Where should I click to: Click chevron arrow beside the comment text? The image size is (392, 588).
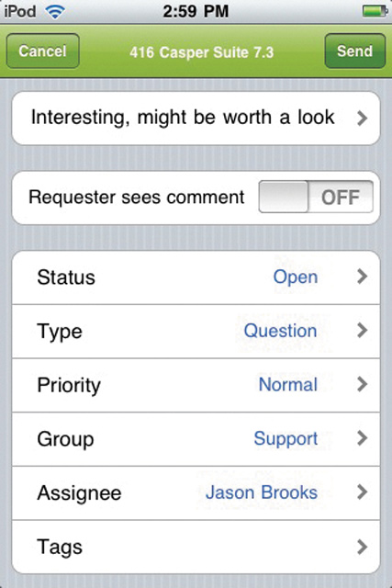coord(362,119)
